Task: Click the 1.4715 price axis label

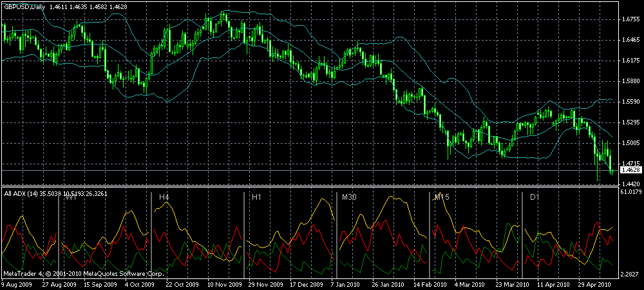Action: (630, 164)
